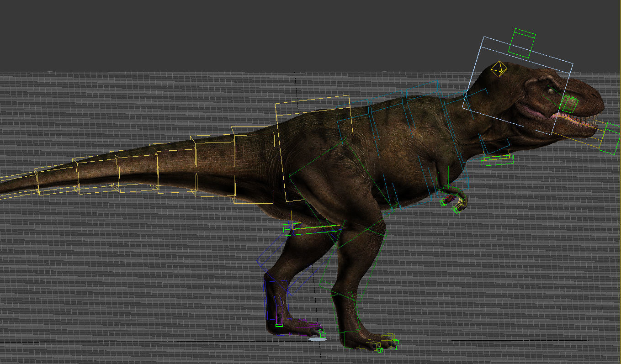Select the T-rex's eye
Viewport: 621px width, 364px height.
tap(551, 91)
